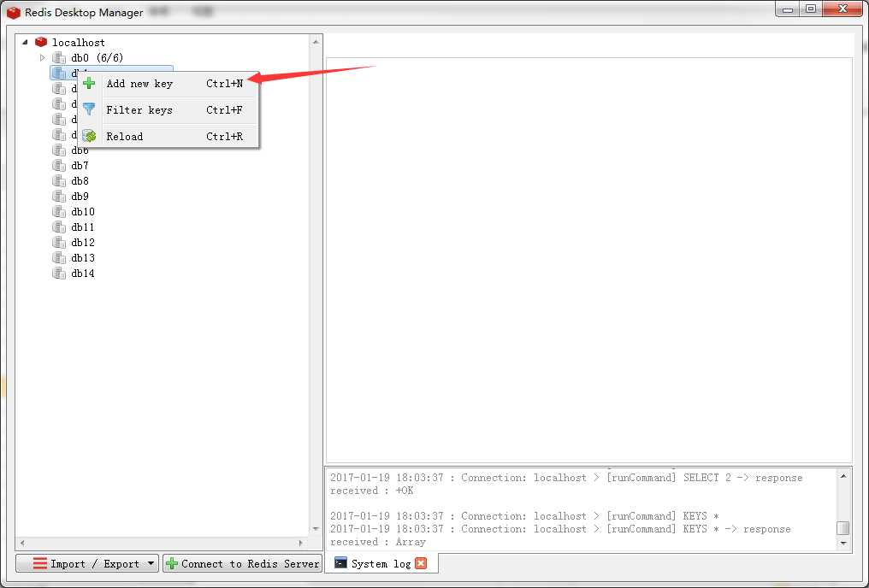Close the Redis Desktop Manager window

point(843,9)
